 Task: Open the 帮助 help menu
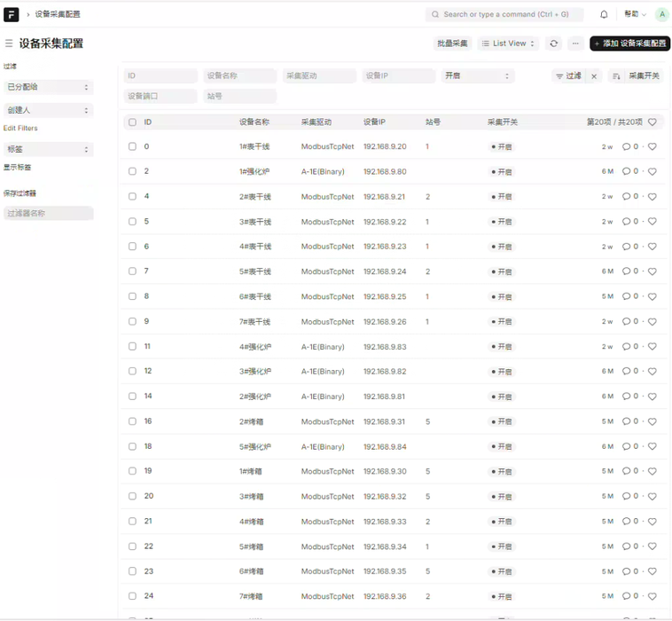634,14
